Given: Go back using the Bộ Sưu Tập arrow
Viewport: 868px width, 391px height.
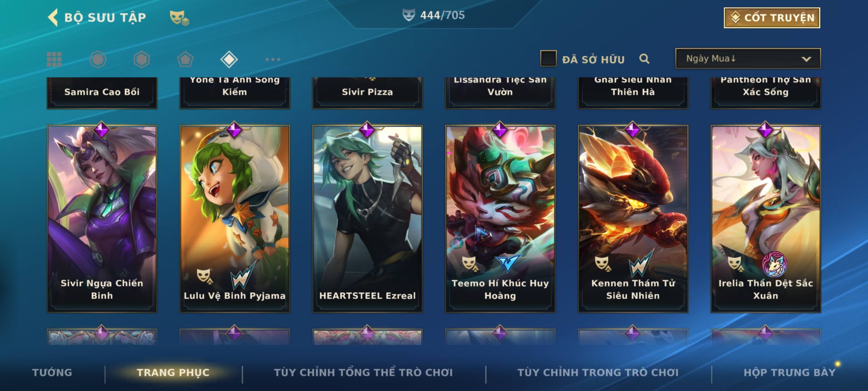Looking at the screenshot, I should tap(53, 17).
